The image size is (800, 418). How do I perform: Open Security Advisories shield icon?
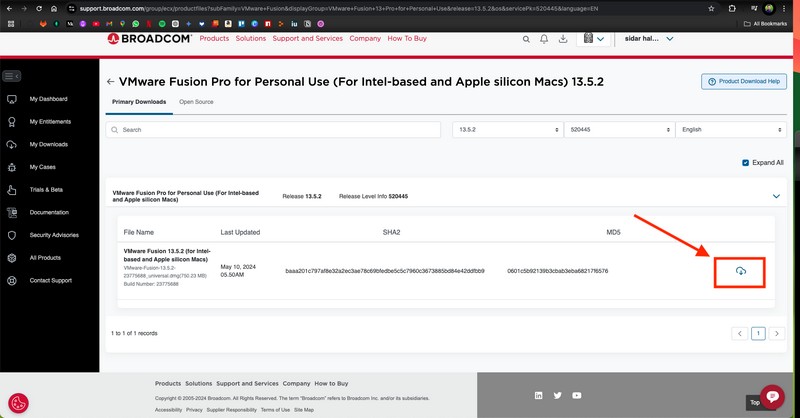pos(12,235)
